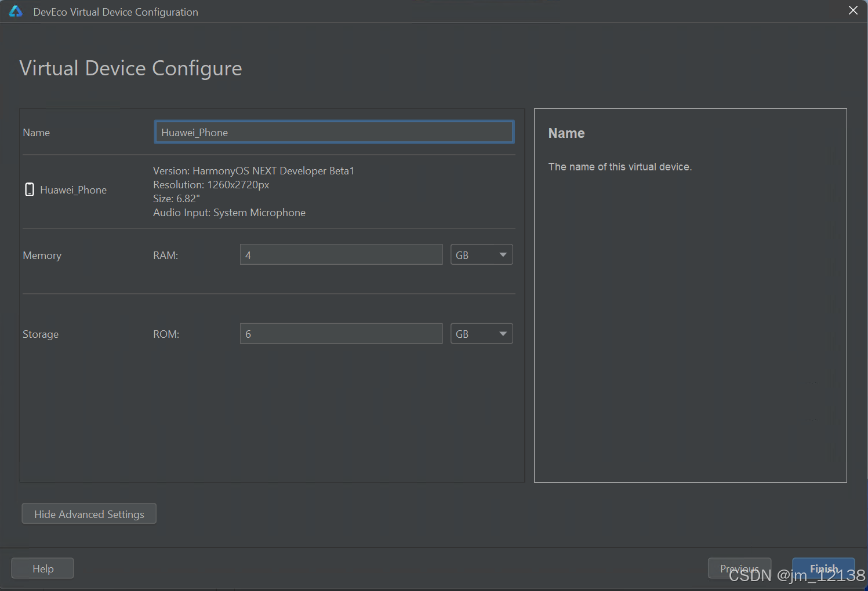The height and width of the screenshot is (591, 868).
Task: Click the DevEco logo icon in title bar
Action: click(16, 12)
